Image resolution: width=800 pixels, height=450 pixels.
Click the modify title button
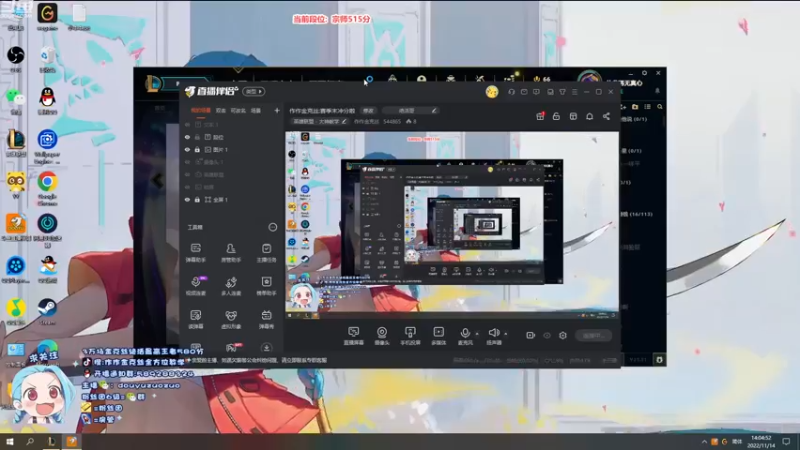(368, 111)
